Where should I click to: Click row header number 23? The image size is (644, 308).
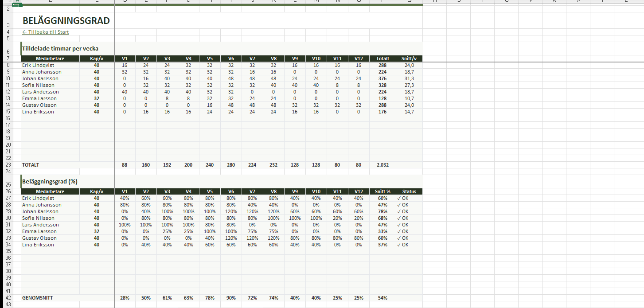click(x=8, y=165)
